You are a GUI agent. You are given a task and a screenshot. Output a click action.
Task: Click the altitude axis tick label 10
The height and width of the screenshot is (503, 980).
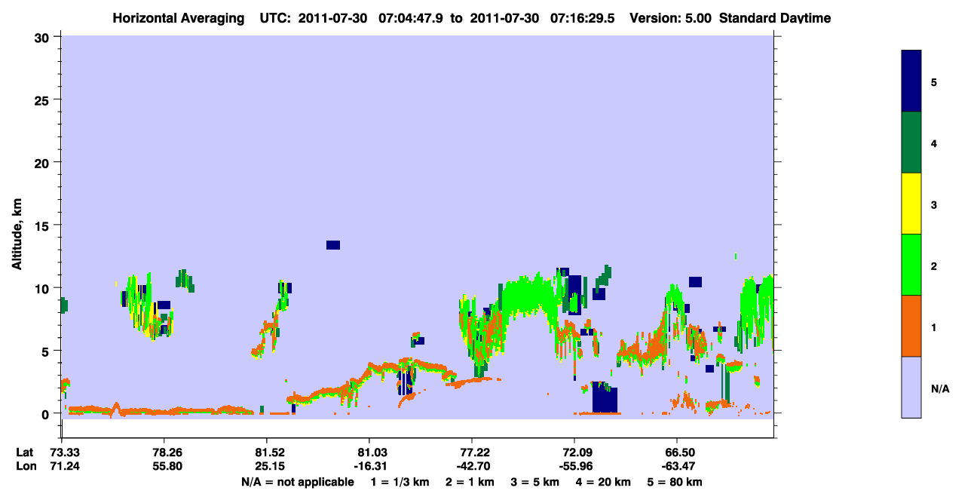point(44,288)
